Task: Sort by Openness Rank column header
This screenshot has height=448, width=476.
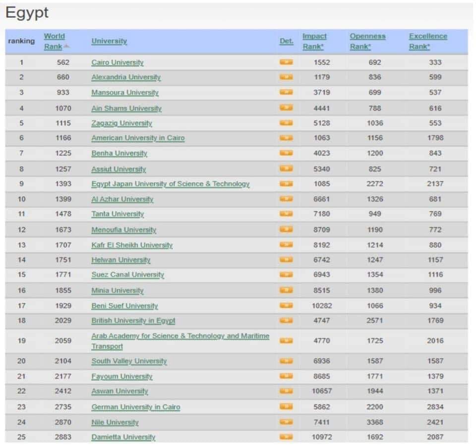Action: tap(367, 41)
